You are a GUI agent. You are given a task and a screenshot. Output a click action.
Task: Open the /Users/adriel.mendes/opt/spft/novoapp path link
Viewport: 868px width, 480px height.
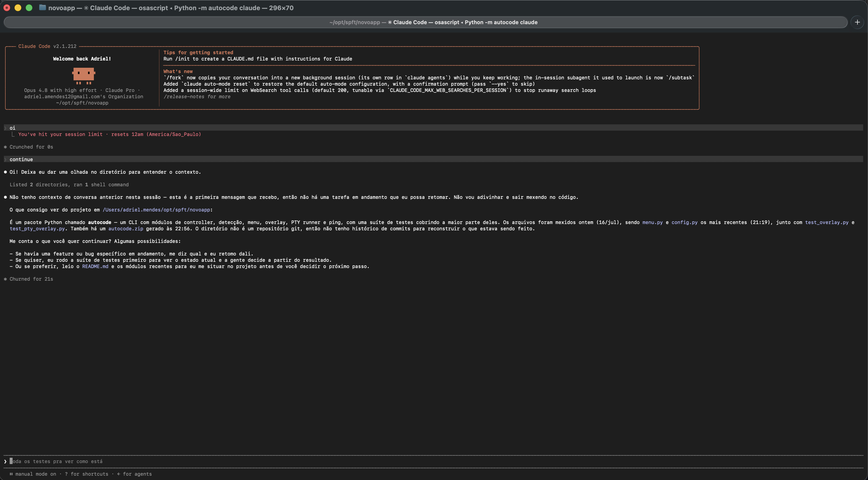156,210
